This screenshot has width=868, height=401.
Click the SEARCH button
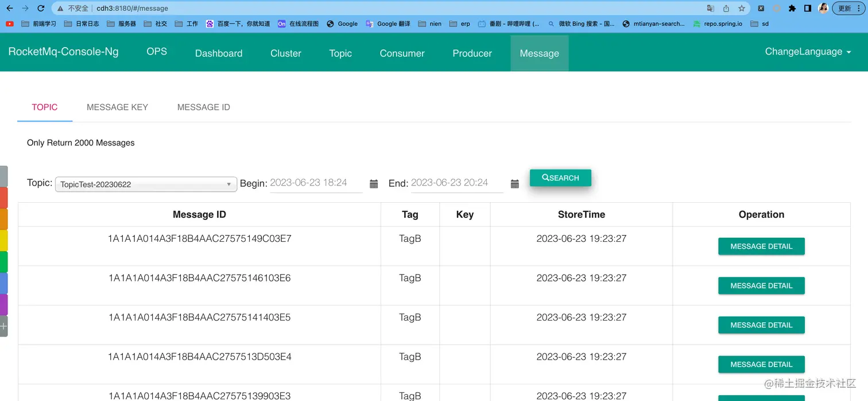tap(560, 178)
